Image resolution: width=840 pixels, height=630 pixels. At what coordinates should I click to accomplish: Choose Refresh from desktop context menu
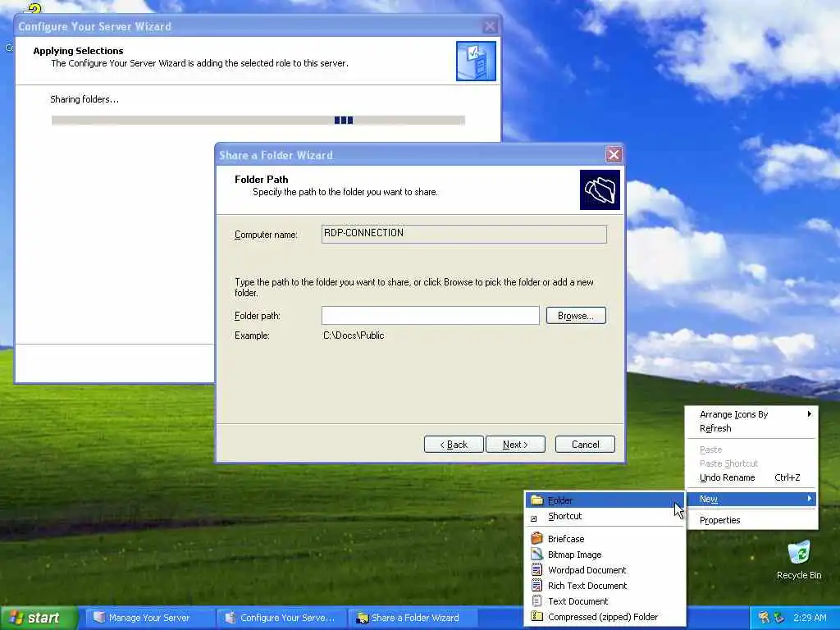tap(752, 428)
